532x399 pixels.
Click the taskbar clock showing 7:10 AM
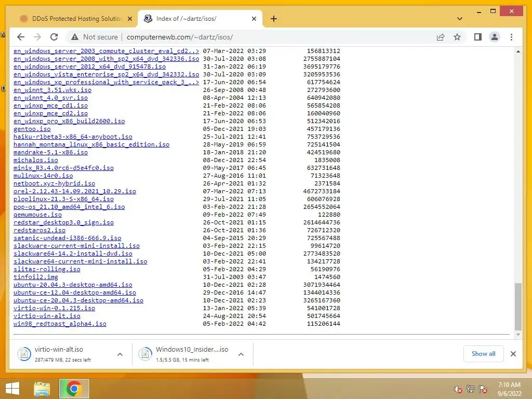click(509, 389)
